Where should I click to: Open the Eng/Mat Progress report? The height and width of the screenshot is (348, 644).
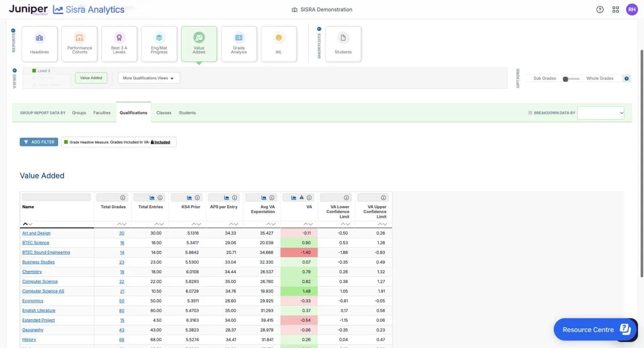coord(159,44)
